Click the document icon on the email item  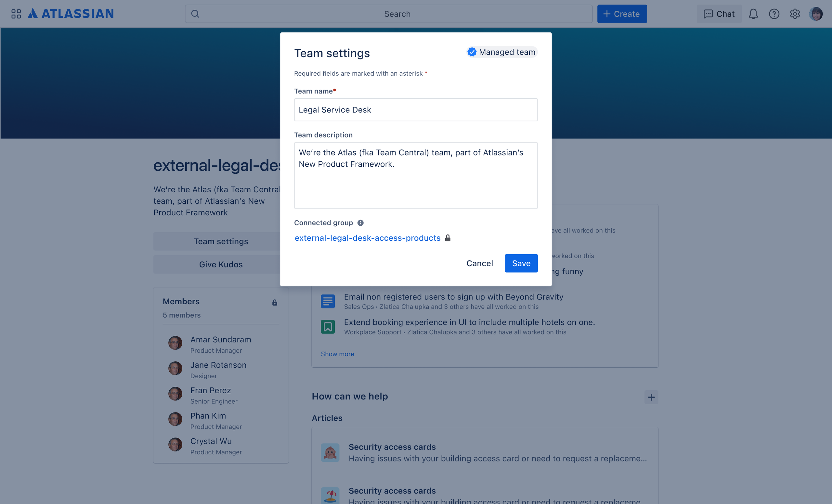click(328, 301)
